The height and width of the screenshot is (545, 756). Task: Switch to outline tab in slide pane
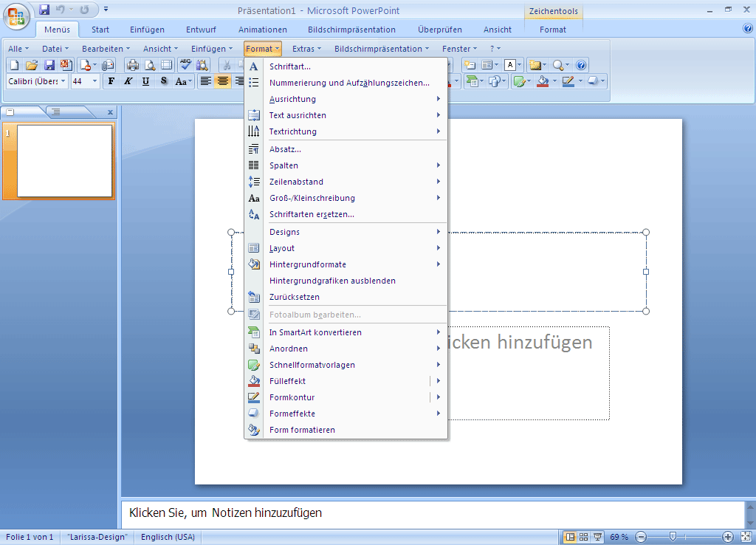coord(56,112)
